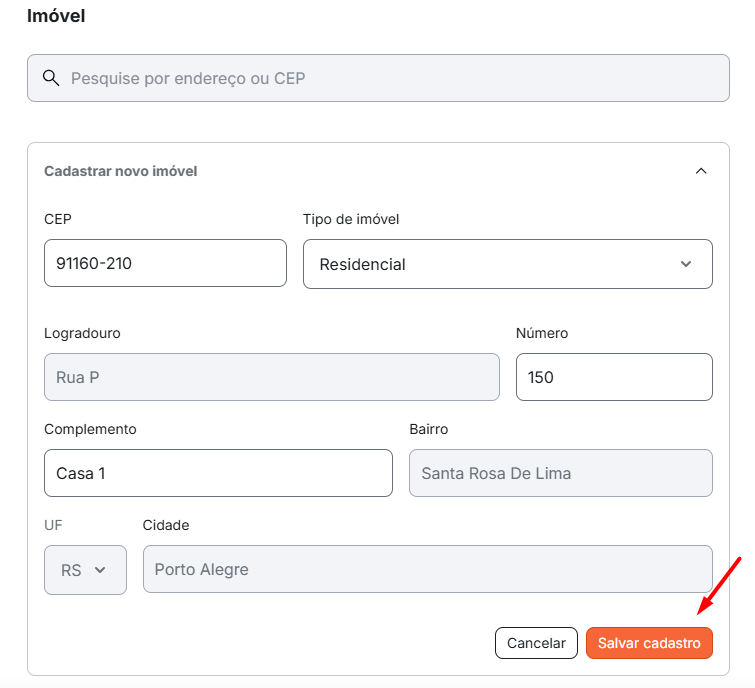
Task: Click the Cidade field 'Porto Alegre'
Action: [428, 569]
